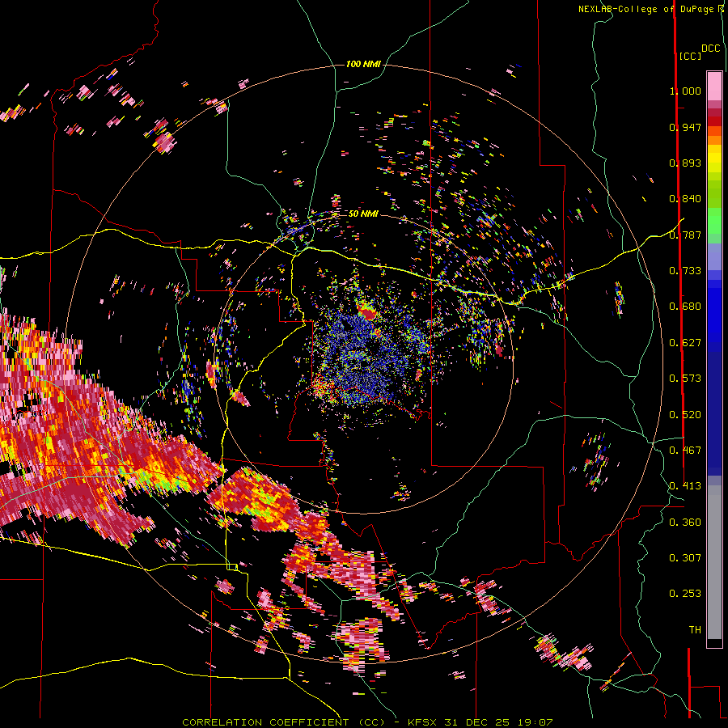Click the pink segment of the color bar

coord(714,86)
